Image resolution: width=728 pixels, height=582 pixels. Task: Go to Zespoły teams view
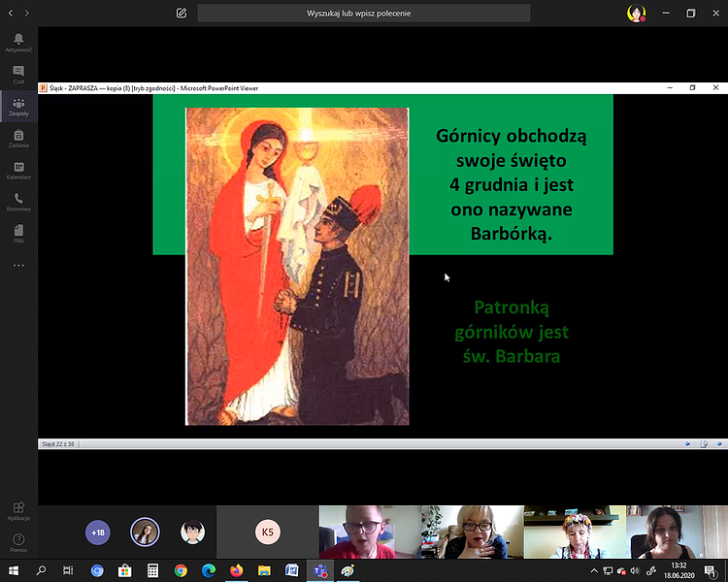pyautogui.click(x=18, y=107)
